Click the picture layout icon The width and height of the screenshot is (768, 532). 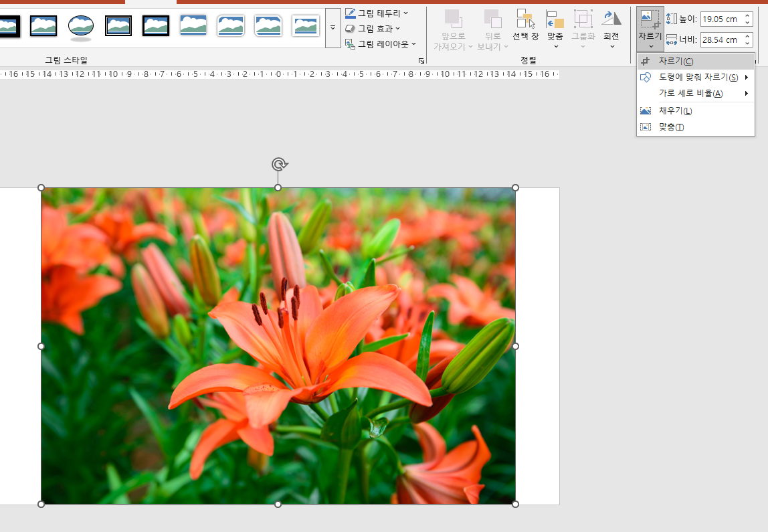(350, 44)
